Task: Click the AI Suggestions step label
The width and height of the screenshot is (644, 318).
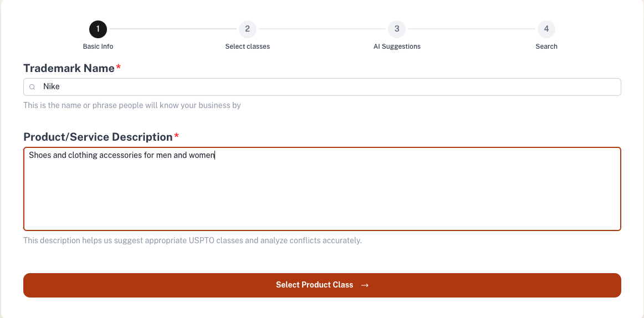Action: (397, 47)
